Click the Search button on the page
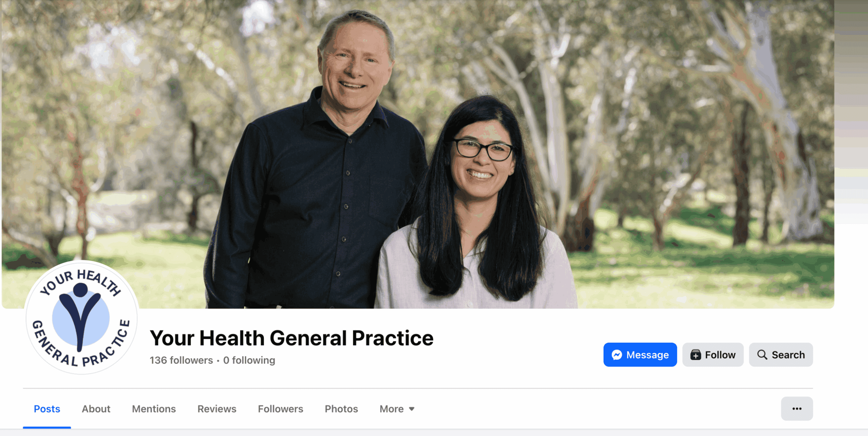Image resolution: width=868 pixels, height=436 pixels. pyautogui.click(x=781, y=355)
